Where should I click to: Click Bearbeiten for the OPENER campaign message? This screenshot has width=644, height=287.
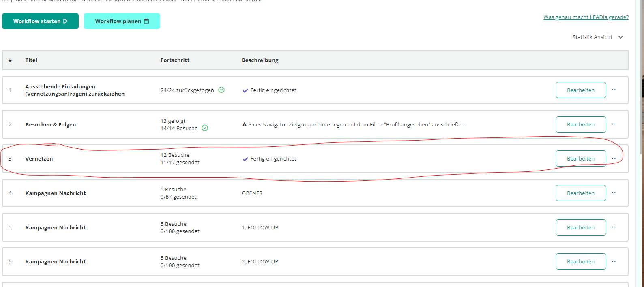(x=581, y=193)
